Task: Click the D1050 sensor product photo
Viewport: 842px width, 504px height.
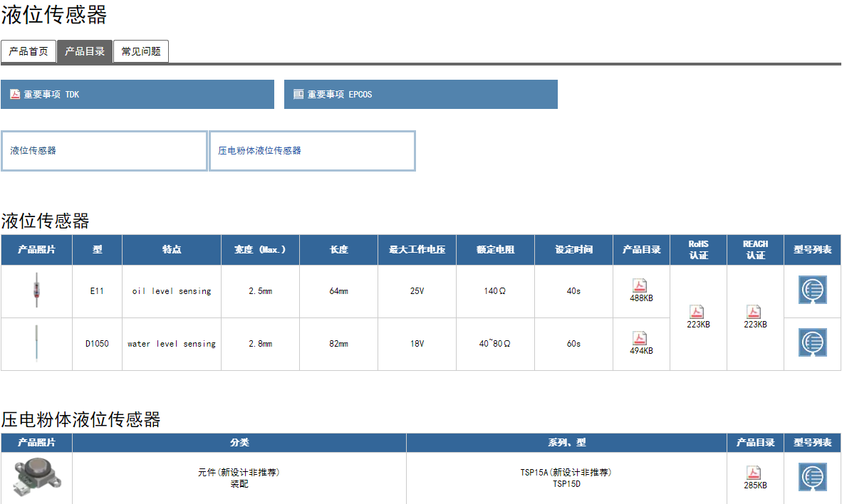Action: point(36,343)
